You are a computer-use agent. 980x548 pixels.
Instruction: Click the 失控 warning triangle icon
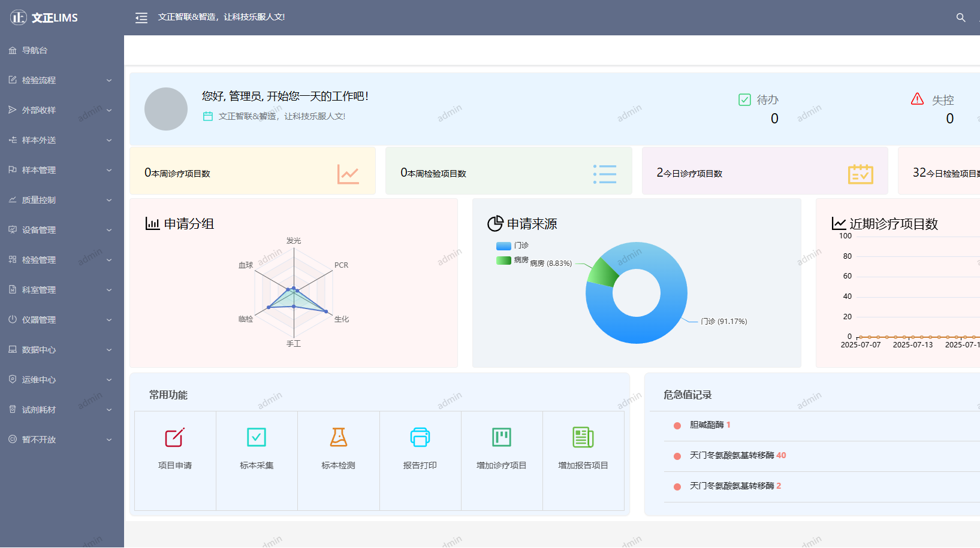point(916,99)
